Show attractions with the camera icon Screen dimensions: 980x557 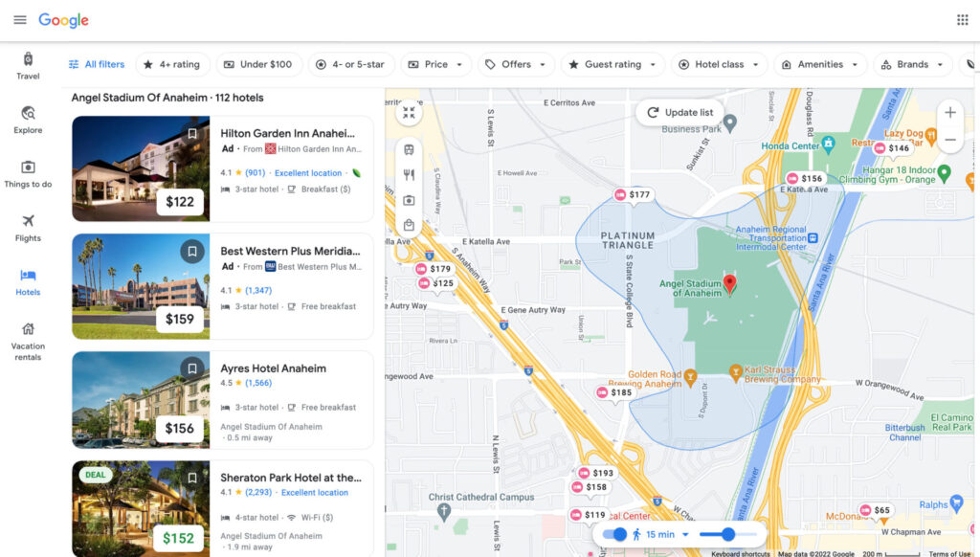409,200
